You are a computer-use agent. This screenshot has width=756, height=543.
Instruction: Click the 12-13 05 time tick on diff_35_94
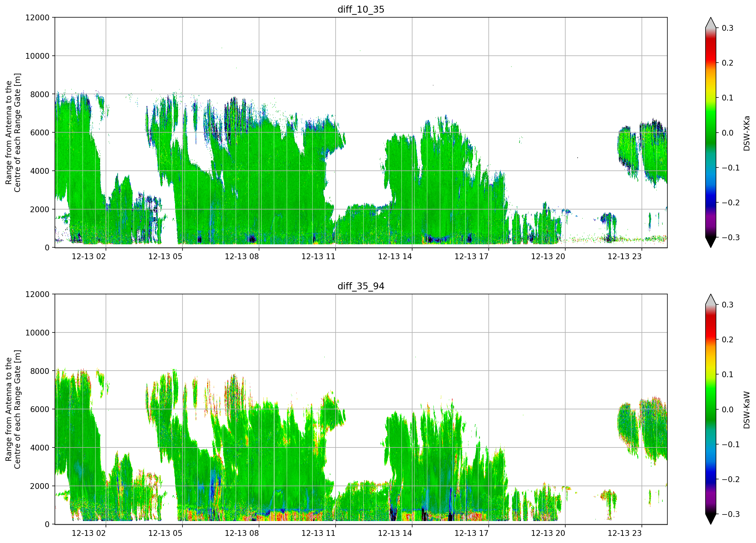[165, 533]
